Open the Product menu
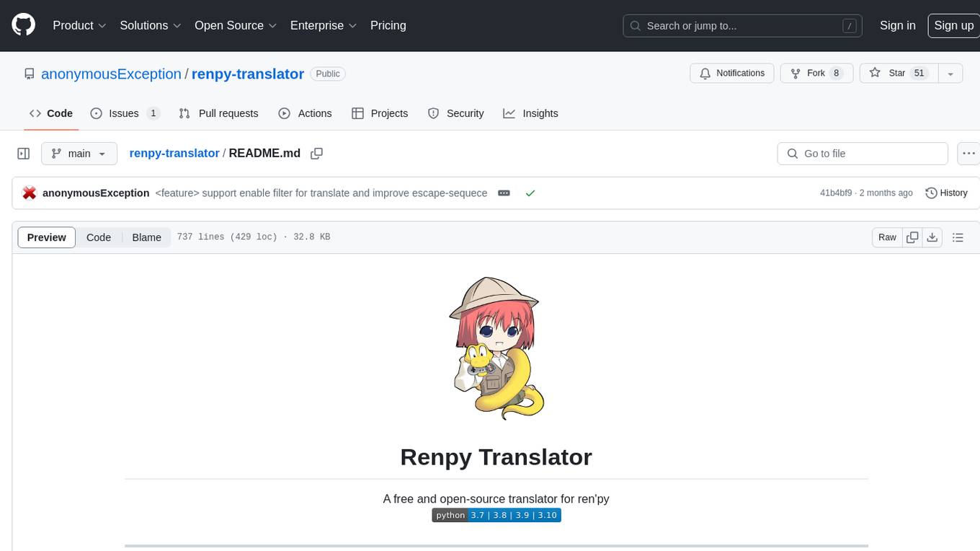This screenshot has width=980, height=551. pos(80,25)
